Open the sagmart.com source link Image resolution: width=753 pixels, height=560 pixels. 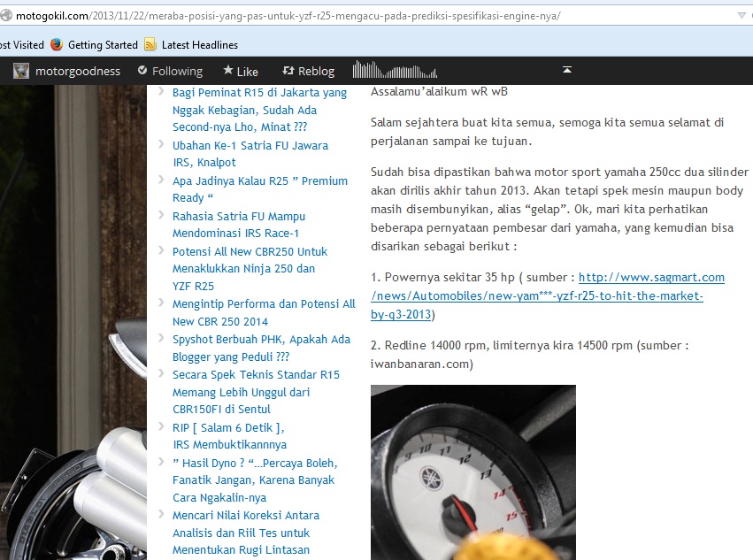click(651, 278)
